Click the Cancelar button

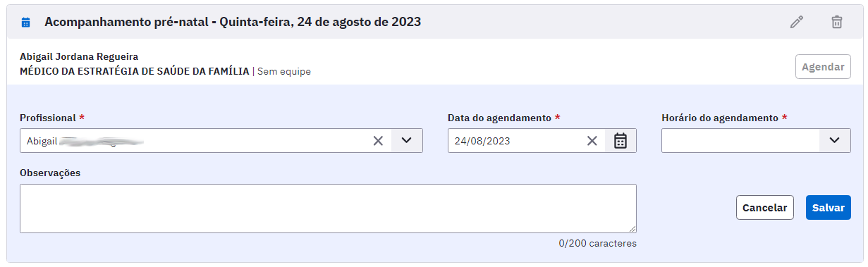(765, 208)
